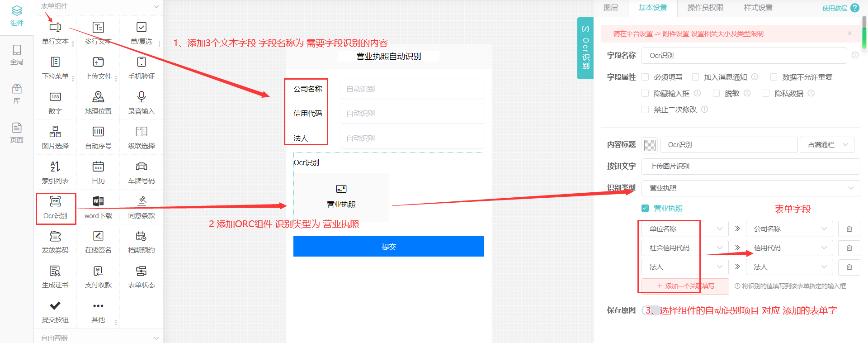Check the 脱敏 option
Image resolution: width=868 pixels, height=343 pixels.
(716, 93)
